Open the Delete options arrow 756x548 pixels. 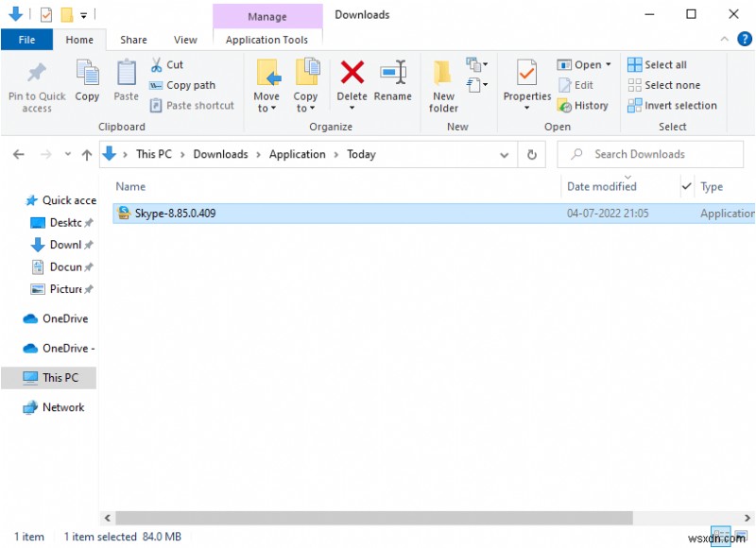[x=352, y=108]
